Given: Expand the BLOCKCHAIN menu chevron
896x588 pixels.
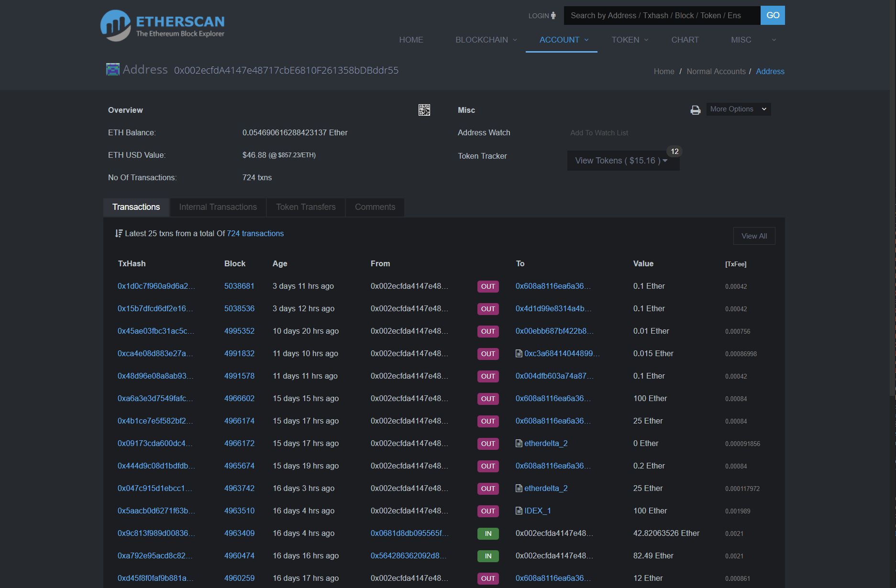Looking at the screenshot, I should [x=514, y=40].
